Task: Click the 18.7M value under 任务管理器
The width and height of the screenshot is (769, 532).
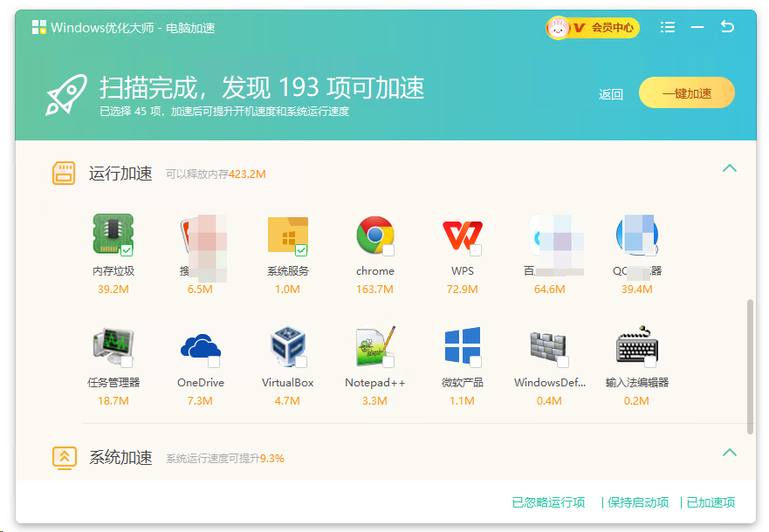Action: tap(113, 401)
